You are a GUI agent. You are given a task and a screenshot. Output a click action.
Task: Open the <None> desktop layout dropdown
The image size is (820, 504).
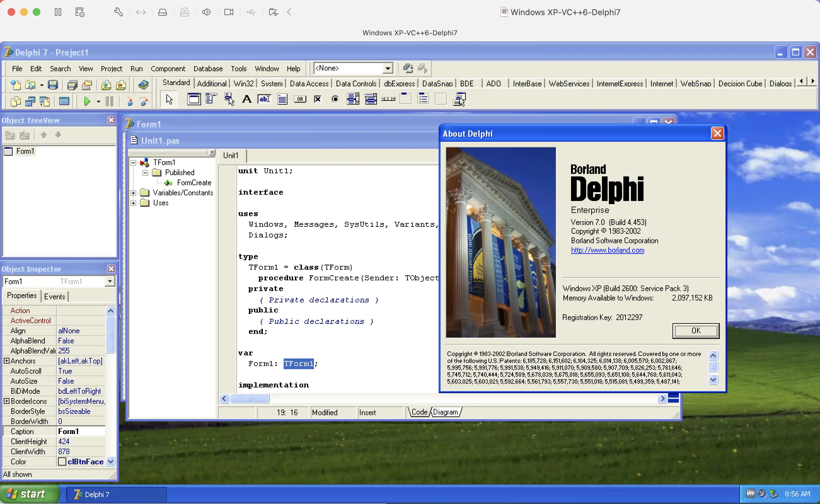tap(388, 69)
